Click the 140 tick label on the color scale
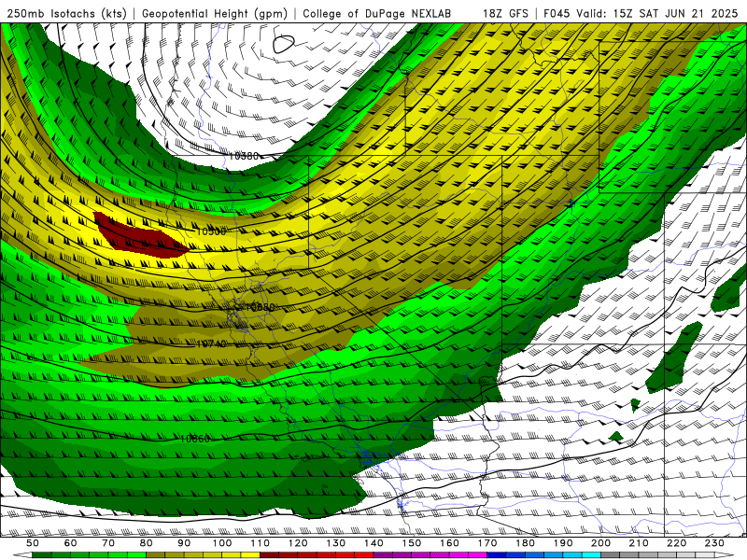Screen dimensions: 747x560 (373, 543)
